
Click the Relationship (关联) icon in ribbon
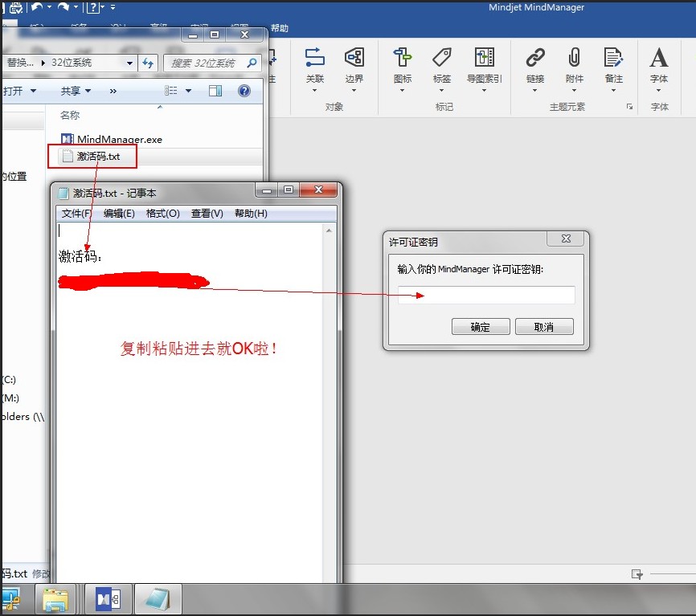point(315,57)
